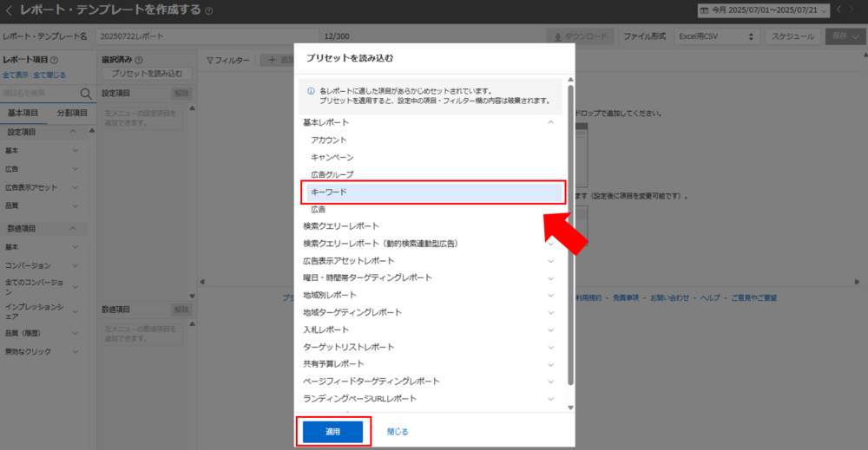
Task: Open the date range dropdown 今月 2025/07/01
Action: tap(764, 10)
